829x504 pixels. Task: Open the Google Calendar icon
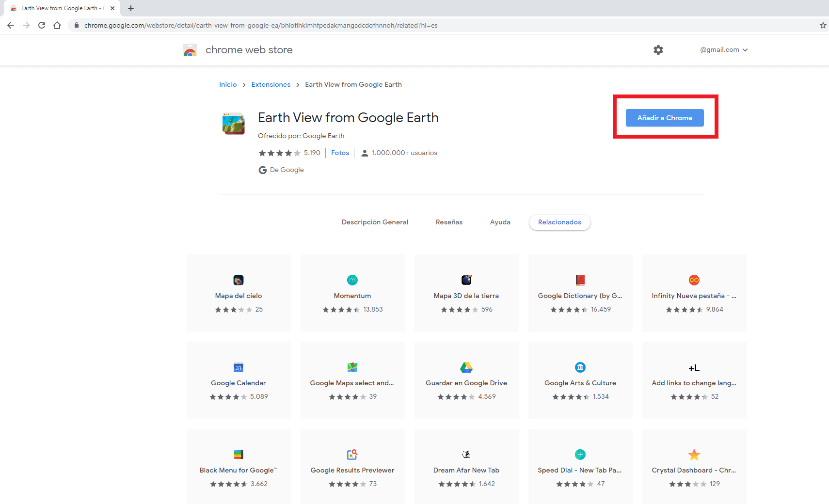coord(239,367)
